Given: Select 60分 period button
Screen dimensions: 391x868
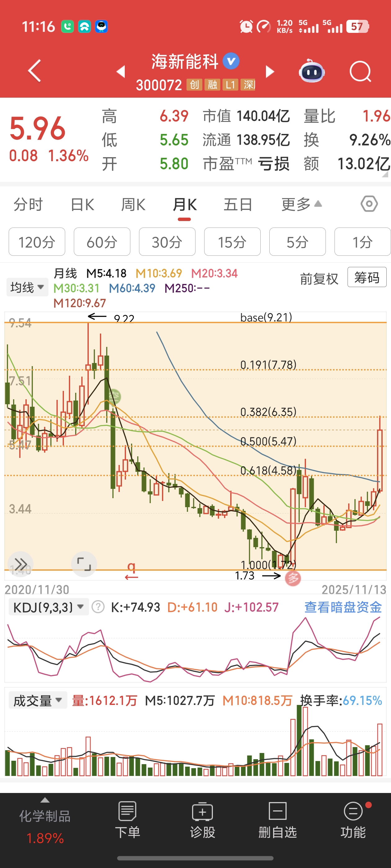Looking at the screenshot, I should [102, 242].
